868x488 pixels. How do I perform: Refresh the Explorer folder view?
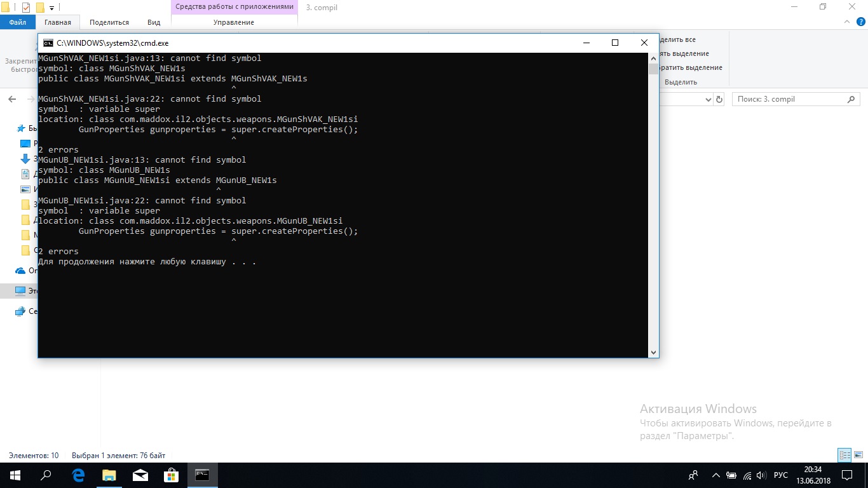click(719, 99)
